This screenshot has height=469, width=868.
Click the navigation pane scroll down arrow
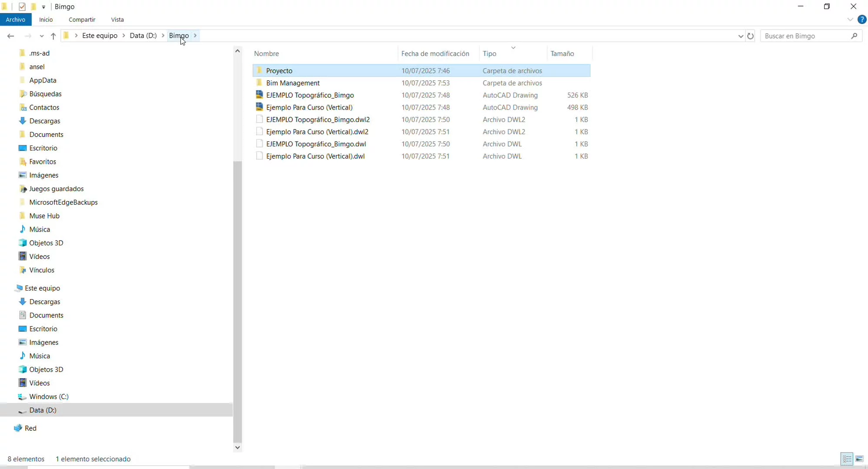[237, 447]
